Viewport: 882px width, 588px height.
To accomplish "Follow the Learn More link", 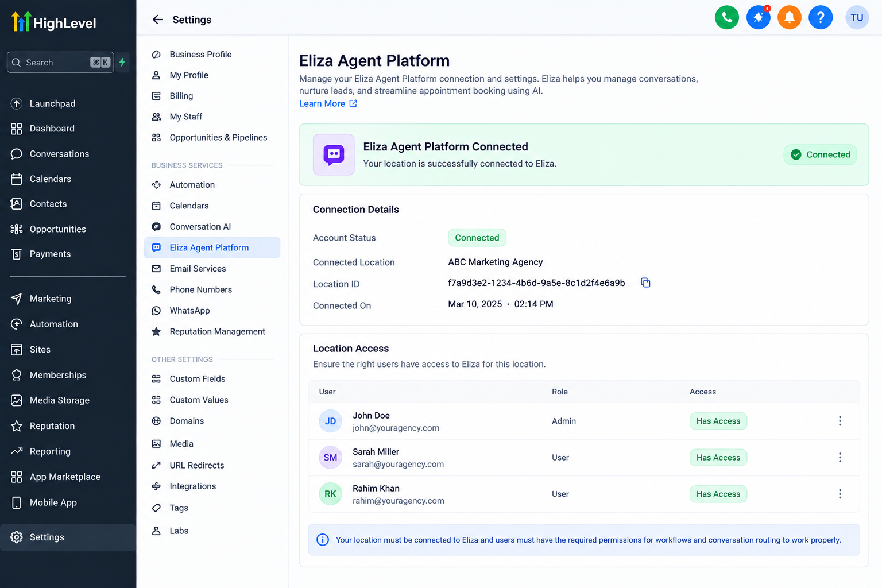I will coord(328,103).
